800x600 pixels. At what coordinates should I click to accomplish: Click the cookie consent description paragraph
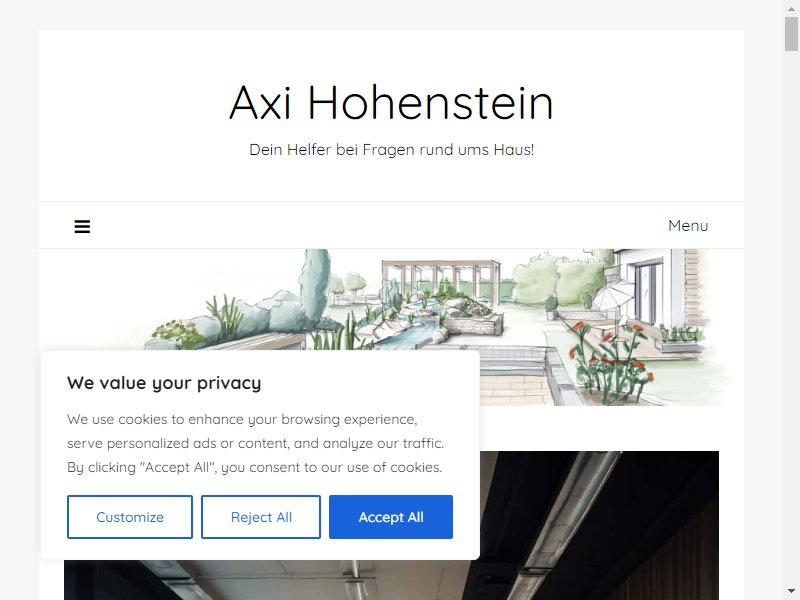click(x=255, y=443)
